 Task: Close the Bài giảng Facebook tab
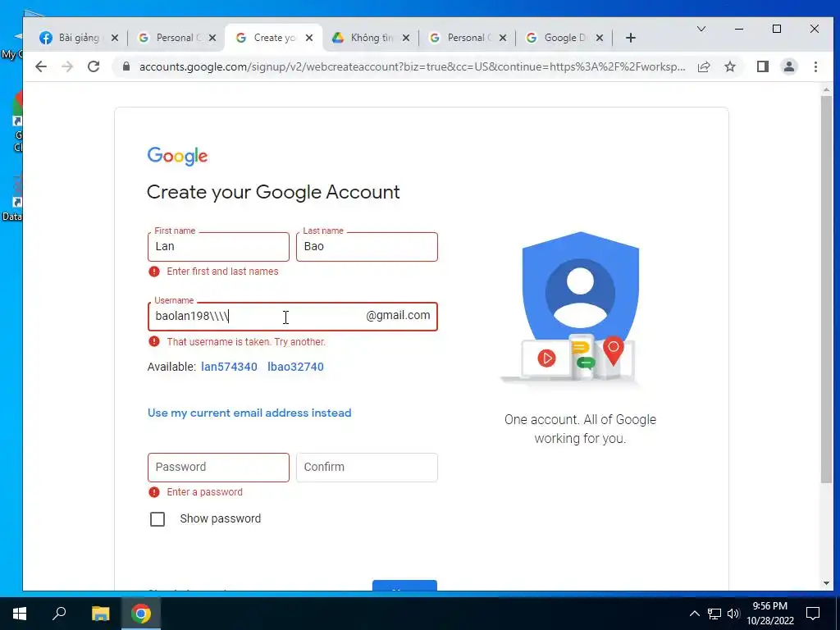pos(114,38)
